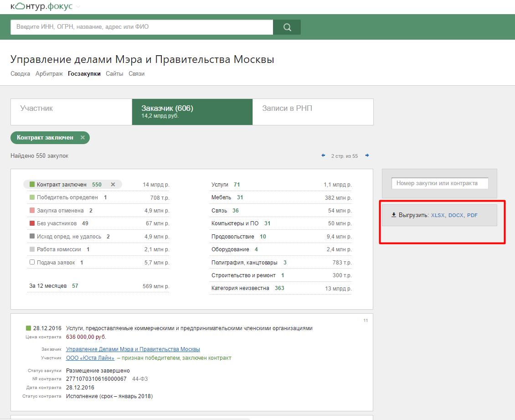Export results as PDF
515x420 pixels.
pos(472,215)
